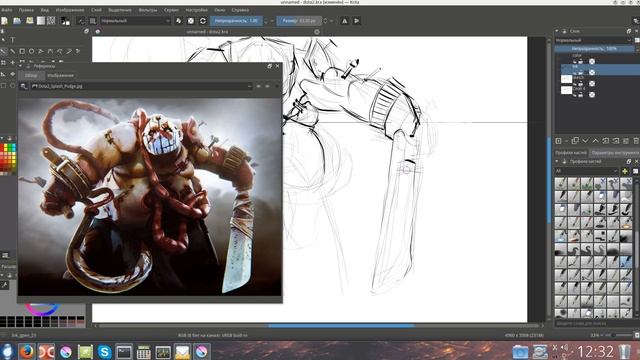
Task: Open the reference image file dropdown
Action: 141,86
